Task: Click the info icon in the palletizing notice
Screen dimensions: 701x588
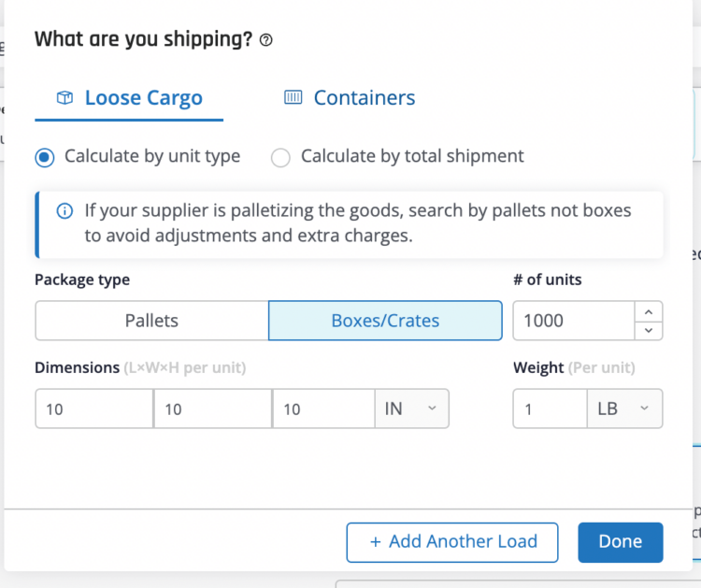Action: click(x=64, y=211)
